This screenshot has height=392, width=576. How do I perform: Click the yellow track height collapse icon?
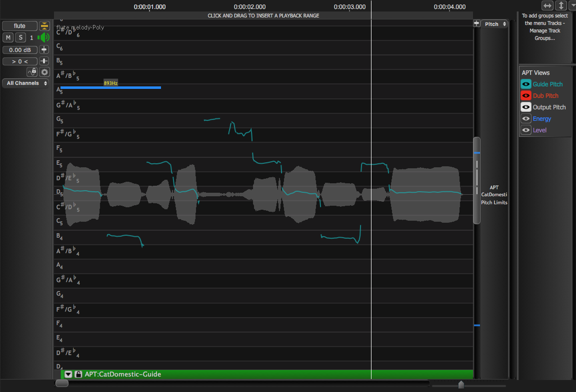click(44, 26)
